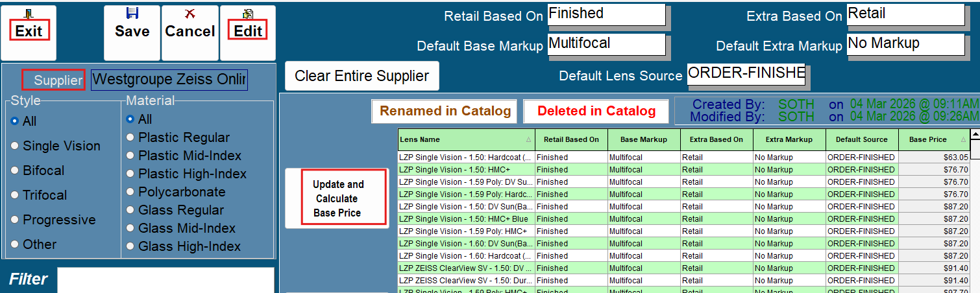
Task: Click the Extra Markup column header
Action: point(789,139)
